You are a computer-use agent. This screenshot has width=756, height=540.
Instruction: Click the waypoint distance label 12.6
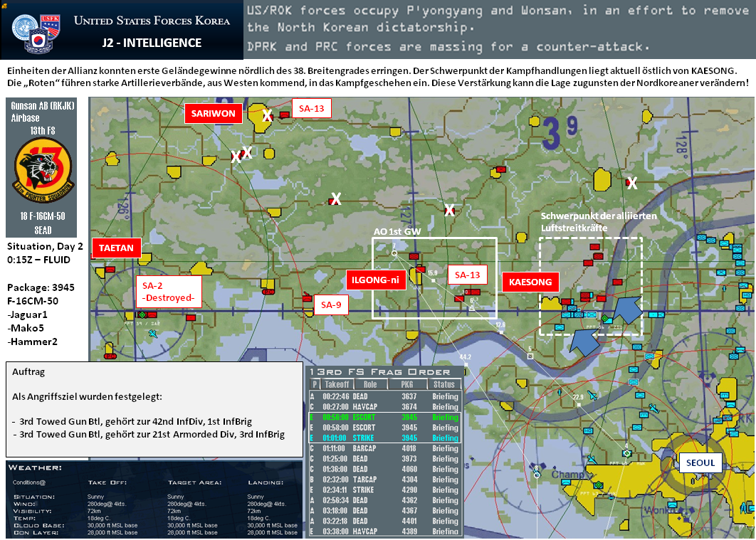tap(500, 325)
